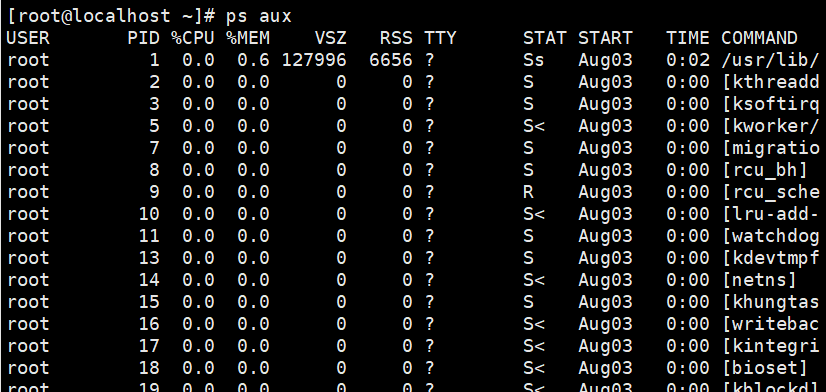Click the '[netns]' command entry
Viewport: 826px width, 392px height.
click(x=760, y=280)
